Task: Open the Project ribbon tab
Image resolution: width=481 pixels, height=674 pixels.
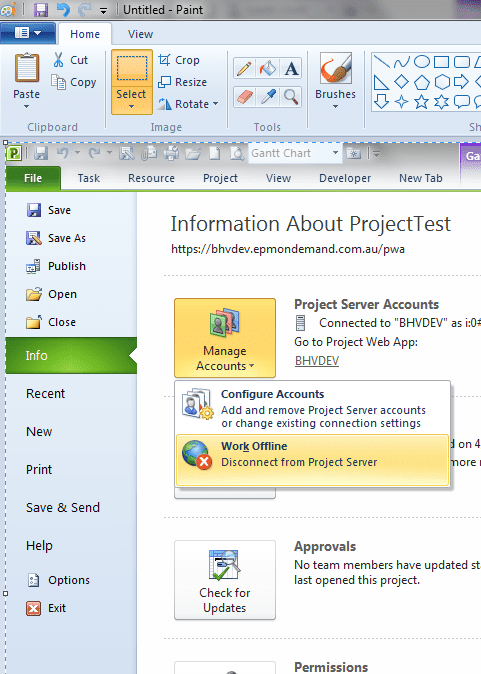Action: click(x=220, y=178)
